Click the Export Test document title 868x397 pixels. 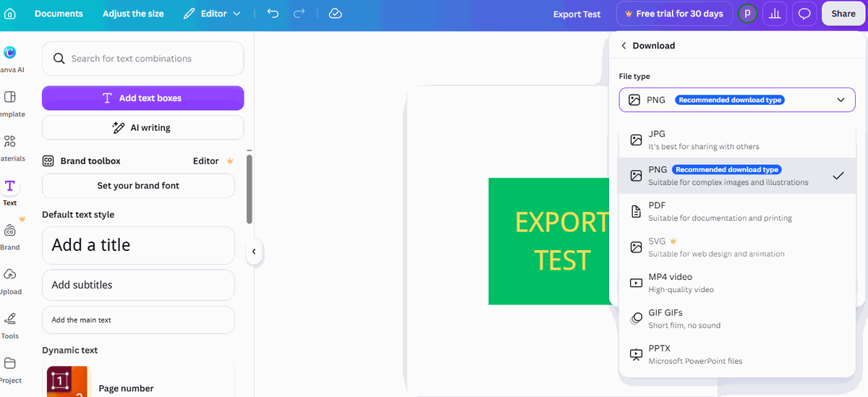coord(576,14)
